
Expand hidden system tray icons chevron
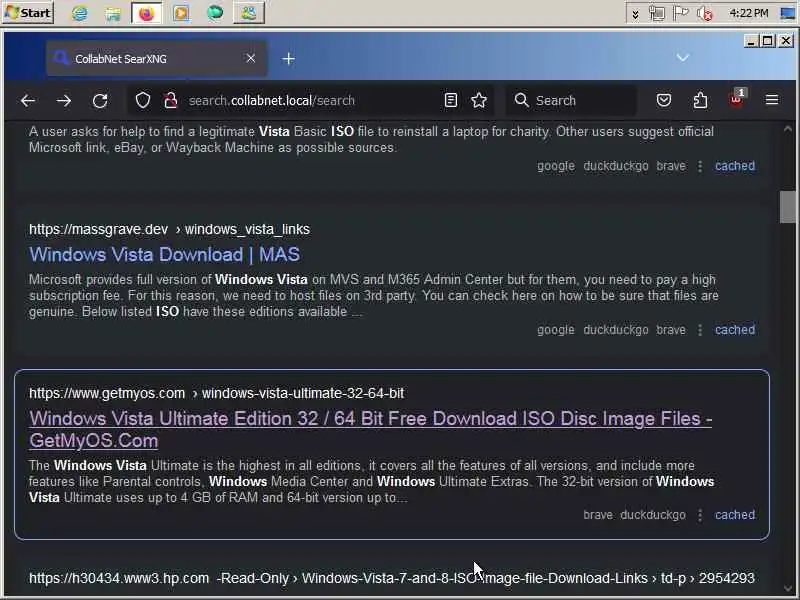coord(635,14)
